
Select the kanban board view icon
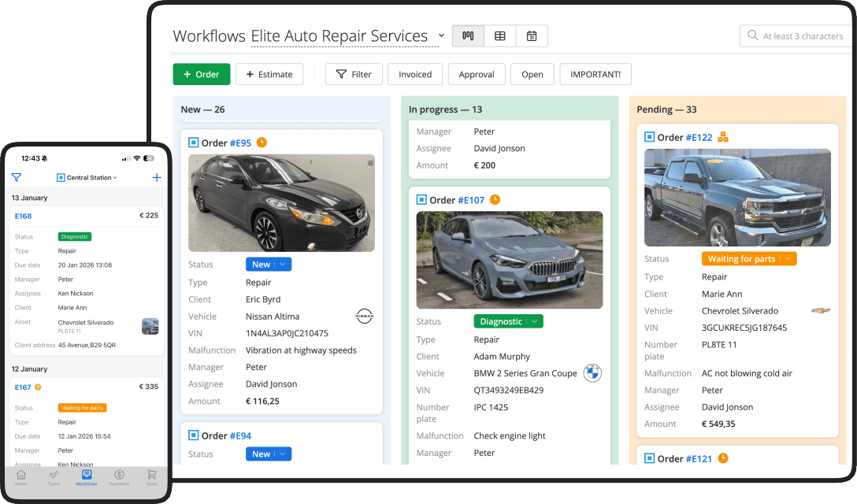click(467, 35)
